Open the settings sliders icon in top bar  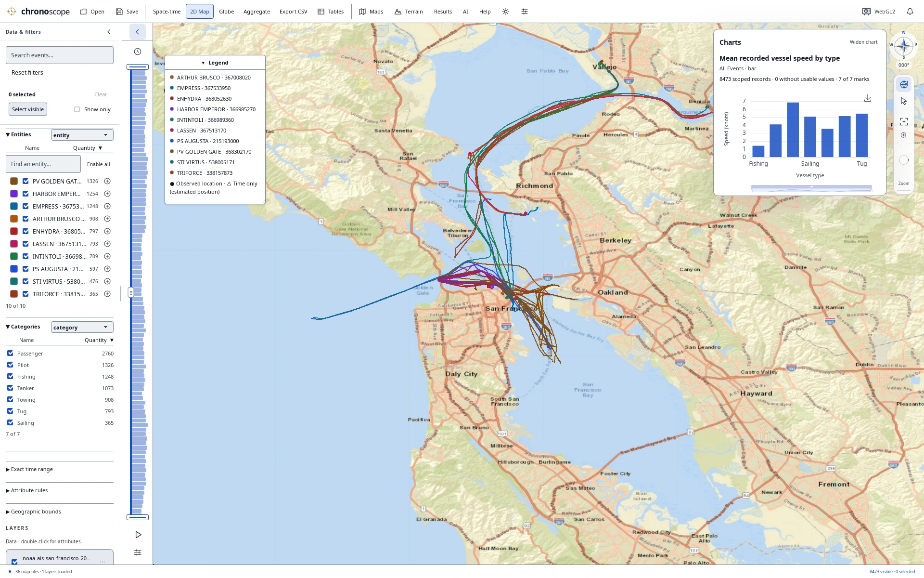pos(525,12)
